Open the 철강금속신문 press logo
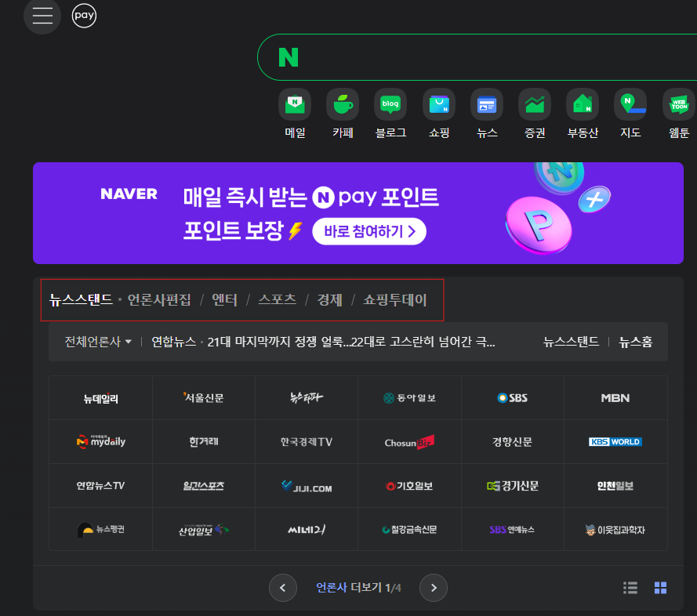 tap(409, 529)
